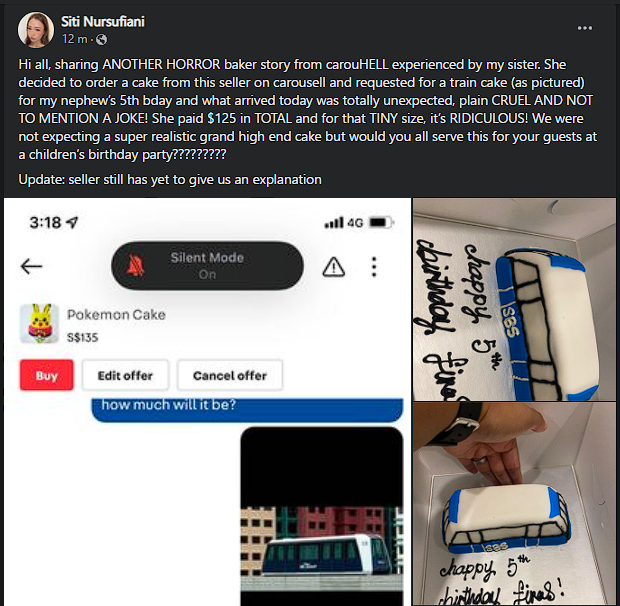Click the red muted bell icon
The image size is (620, 606).
tap(135, 265)
